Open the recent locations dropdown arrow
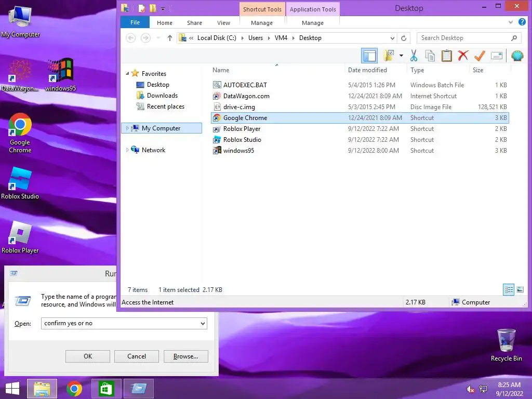 (158, 38)
